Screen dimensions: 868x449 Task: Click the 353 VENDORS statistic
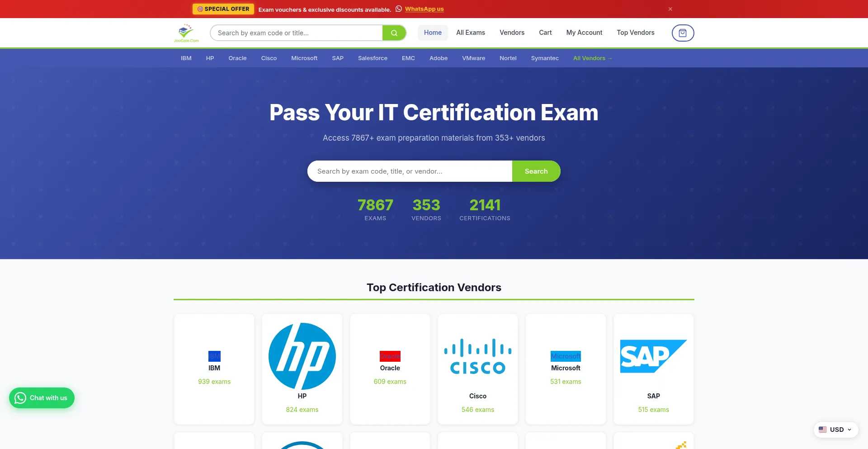click(426, 210)
